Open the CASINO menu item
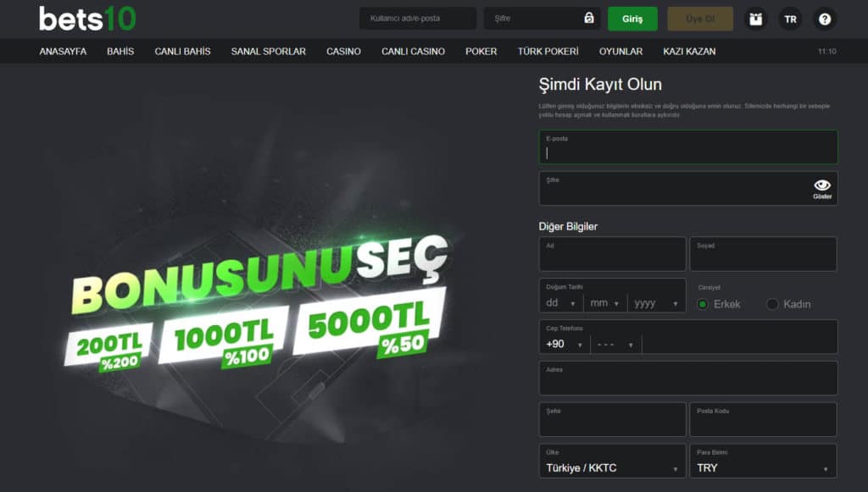Screen dimensions: 868x492 point(343,52)
